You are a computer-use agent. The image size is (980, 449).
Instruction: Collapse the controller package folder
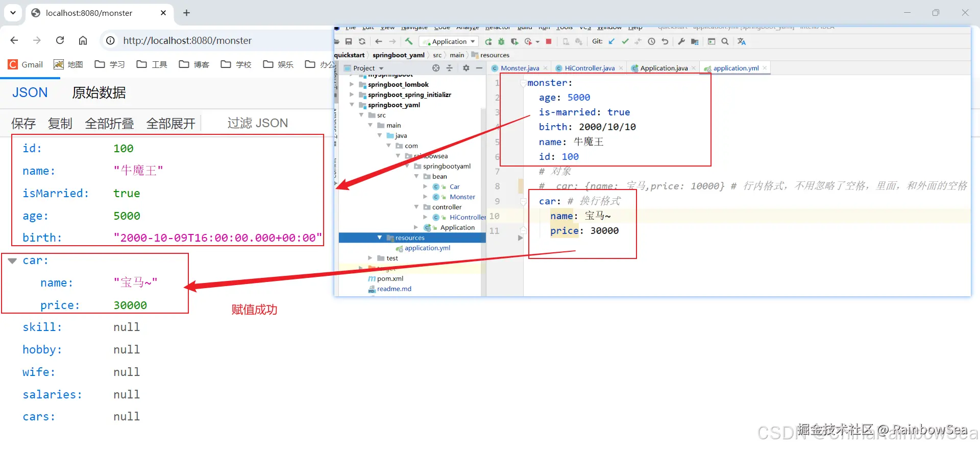point(416,207)
